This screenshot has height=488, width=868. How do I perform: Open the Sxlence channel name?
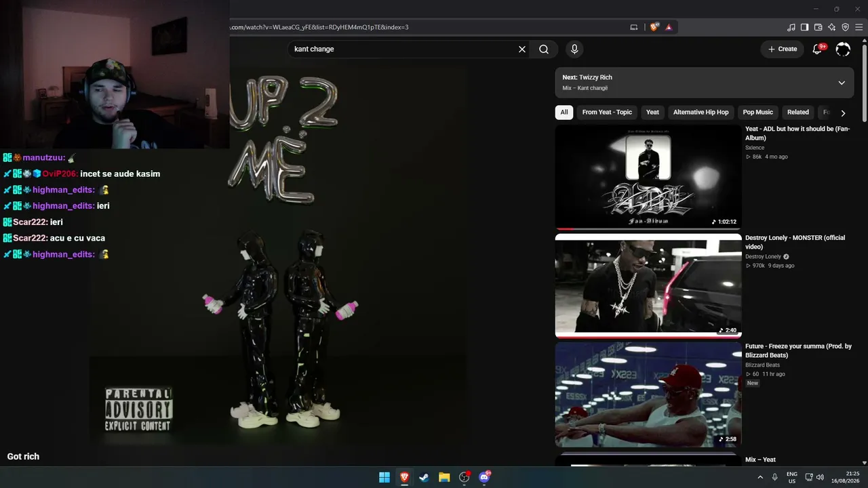pyautogui.click(x=755, y=148)
